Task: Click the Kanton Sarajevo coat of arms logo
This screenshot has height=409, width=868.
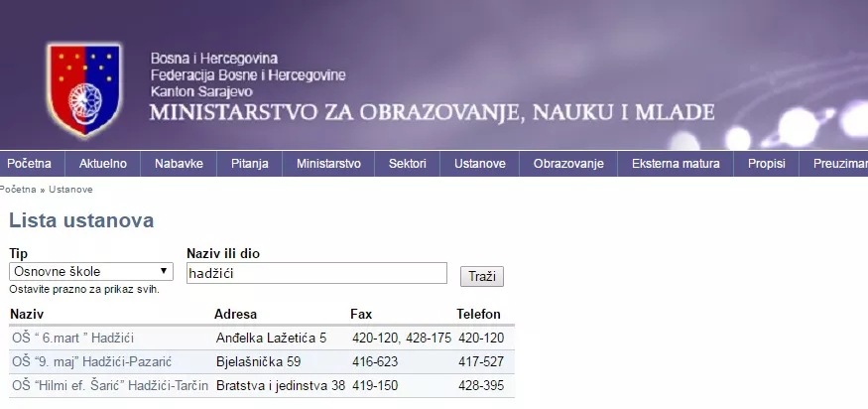Action: tap(83, 90)
